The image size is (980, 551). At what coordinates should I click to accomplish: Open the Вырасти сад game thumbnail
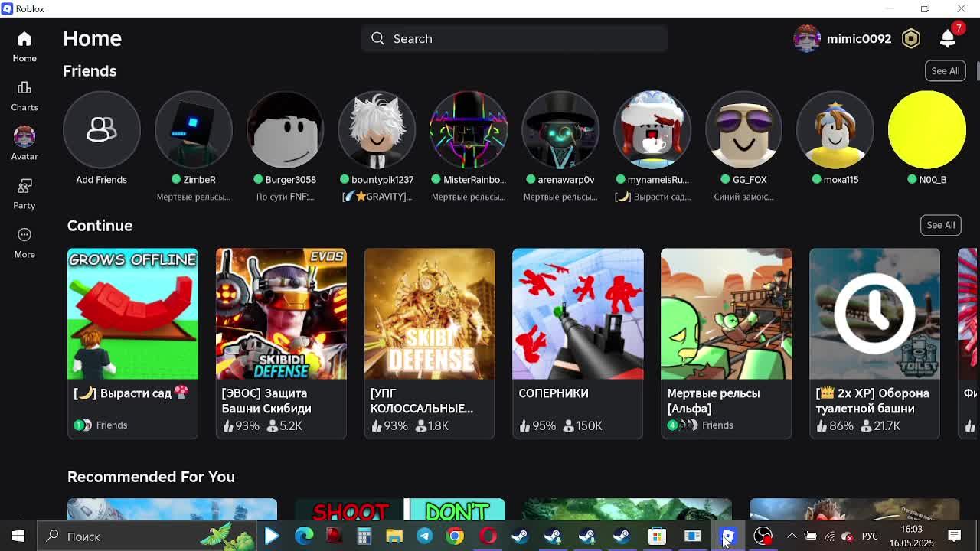tap(132, 314)
